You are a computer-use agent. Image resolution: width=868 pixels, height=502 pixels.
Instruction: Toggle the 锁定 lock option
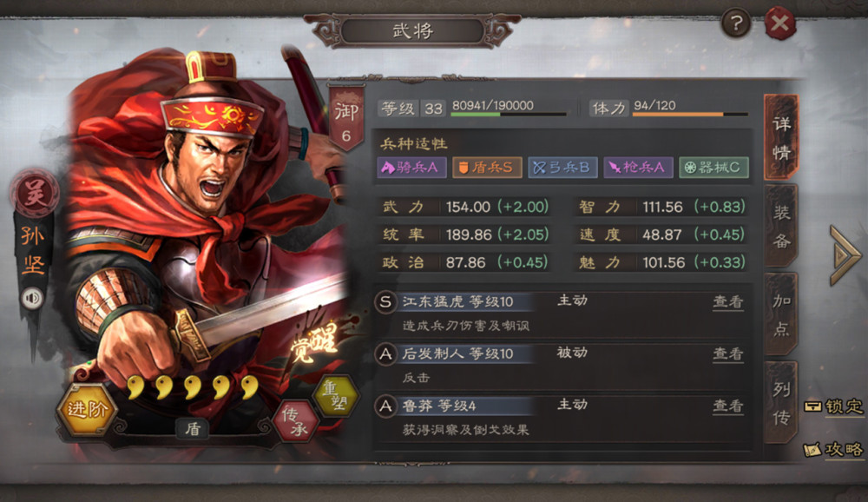[x=833, y=406]
